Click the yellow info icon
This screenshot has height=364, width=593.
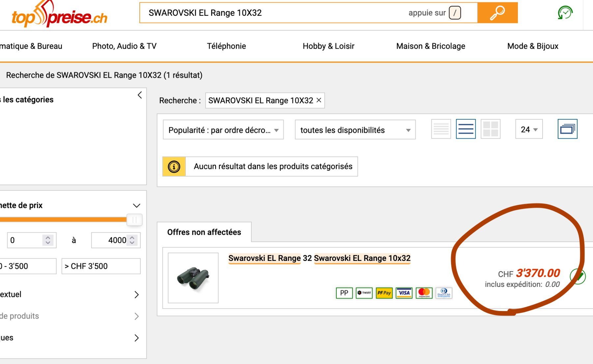pyautogui.click(x=174, y=167)
